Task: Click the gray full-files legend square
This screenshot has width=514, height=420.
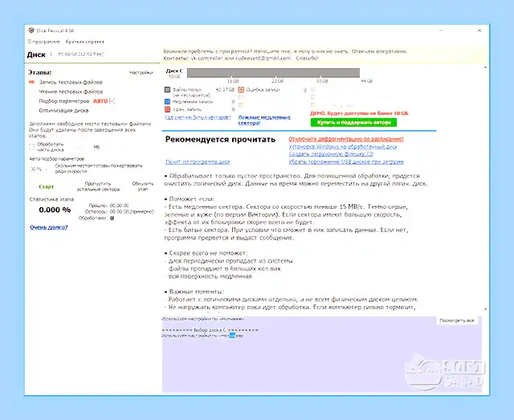Action: [168, 89]
